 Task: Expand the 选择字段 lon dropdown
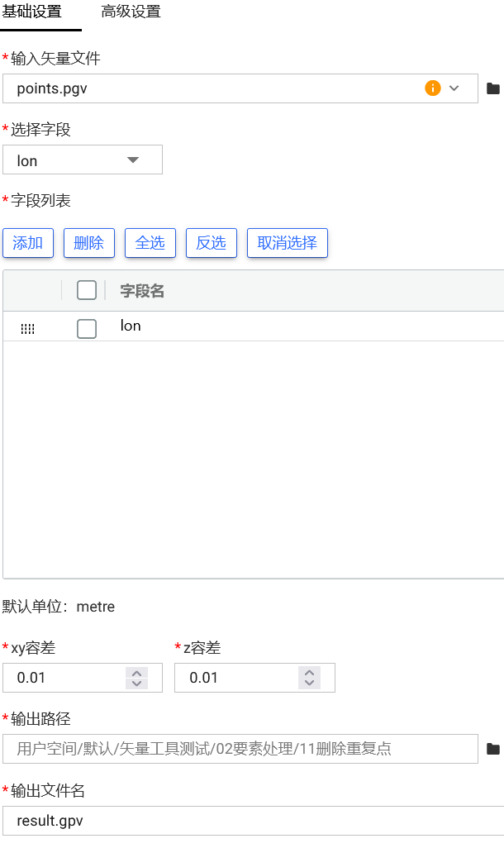click(x=132, y=160)
